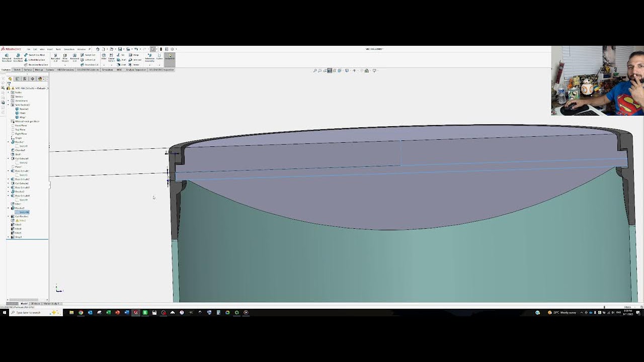Click the Rib tool
Screen dimensions: 644x362
tap(120, 55)
